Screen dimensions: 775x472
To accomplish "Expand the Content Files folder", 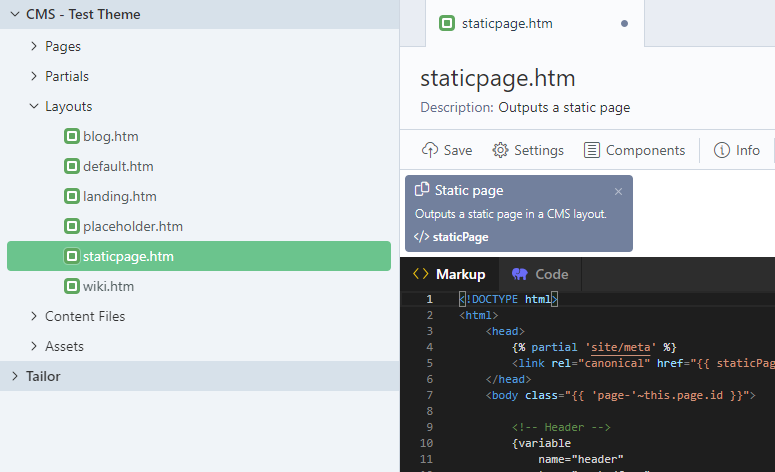I will click(x=34, y=316).
